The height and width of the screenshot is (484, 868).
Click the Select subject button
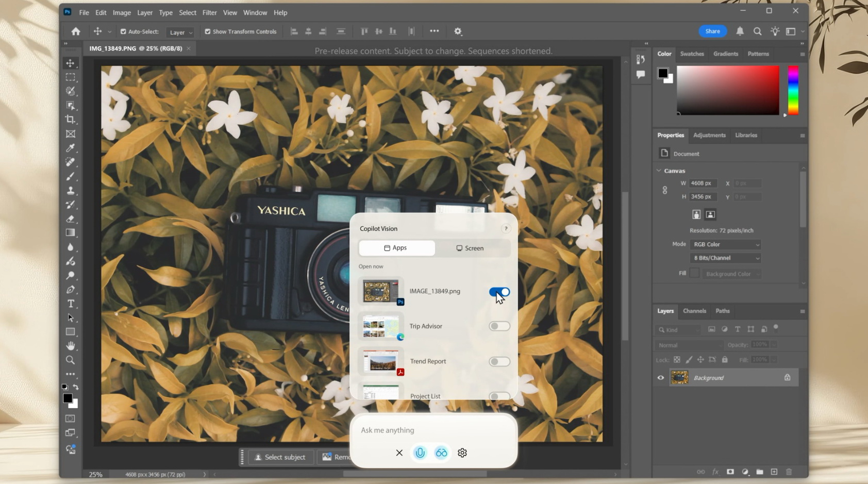(280, 457)
